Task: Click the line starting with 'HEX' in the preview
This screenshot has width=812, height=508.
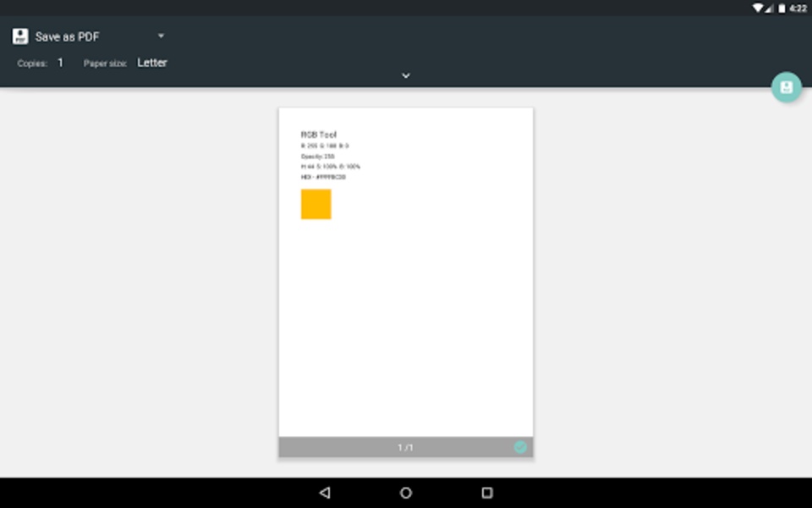Action: pyautogui.click(x=323, y=177)
